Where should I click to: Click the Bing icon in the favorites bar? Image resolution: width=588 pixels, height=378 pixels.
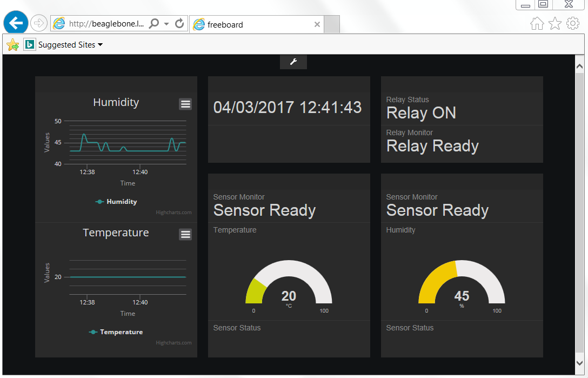click(29, 44)
